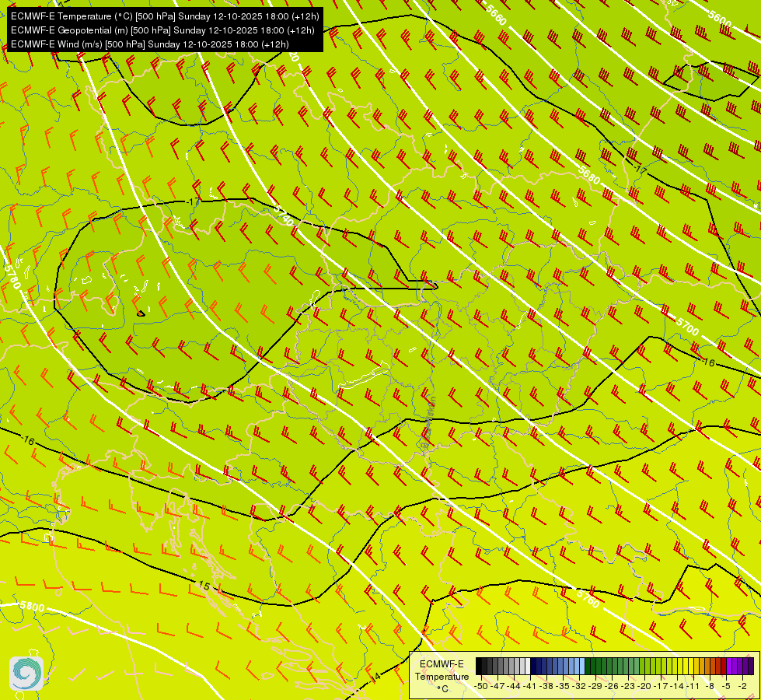
Task: Click the 5800 geopotential contour label
Action: coord(32,607)
